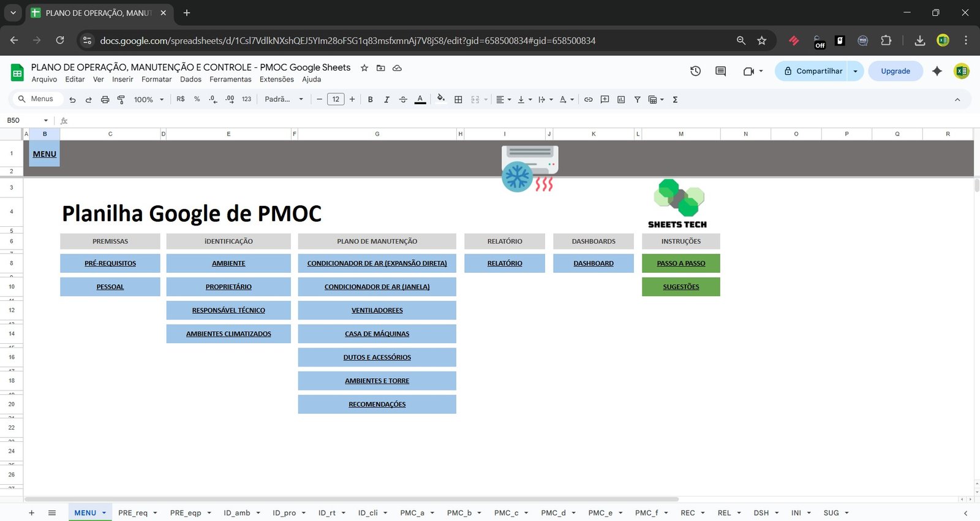The width and height of the screenshot is (980, 521).
Task: Follow the PRÉ-REQUISITOS link
Action: point(110,264)
